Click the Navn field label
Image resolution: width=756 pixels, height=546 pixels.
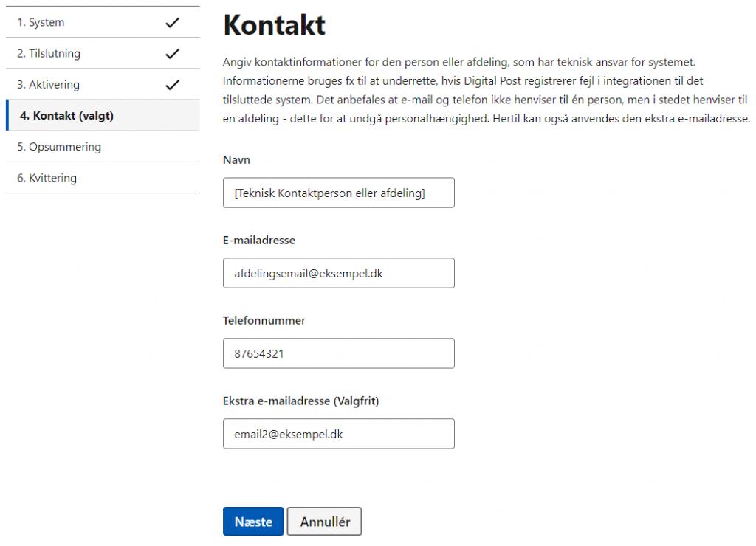(236, 160)
